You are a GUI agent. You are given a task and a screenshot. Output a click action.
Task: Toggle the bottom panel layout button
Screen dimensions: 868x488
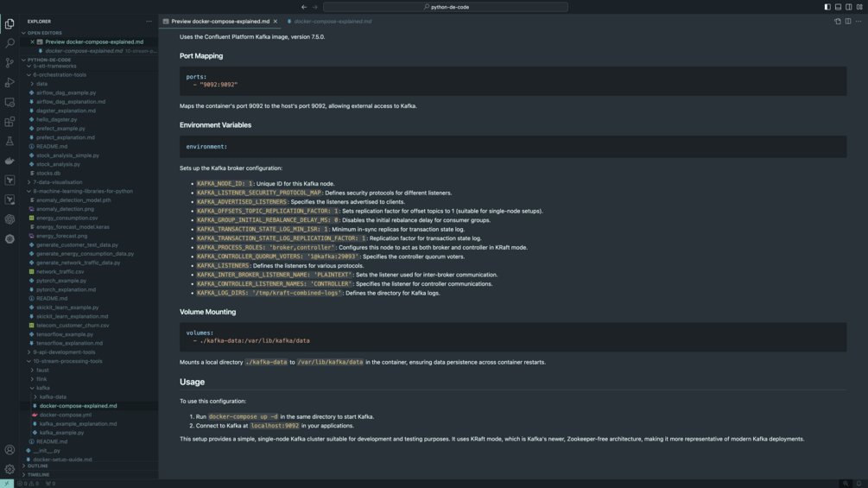838,7
